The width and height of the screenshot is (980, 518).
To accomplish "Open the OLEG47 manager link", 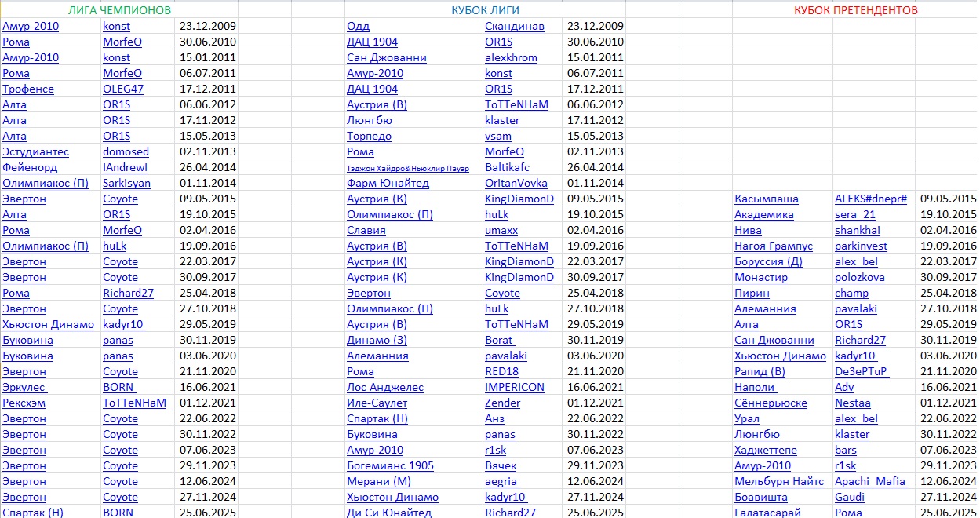I will 123,89.
